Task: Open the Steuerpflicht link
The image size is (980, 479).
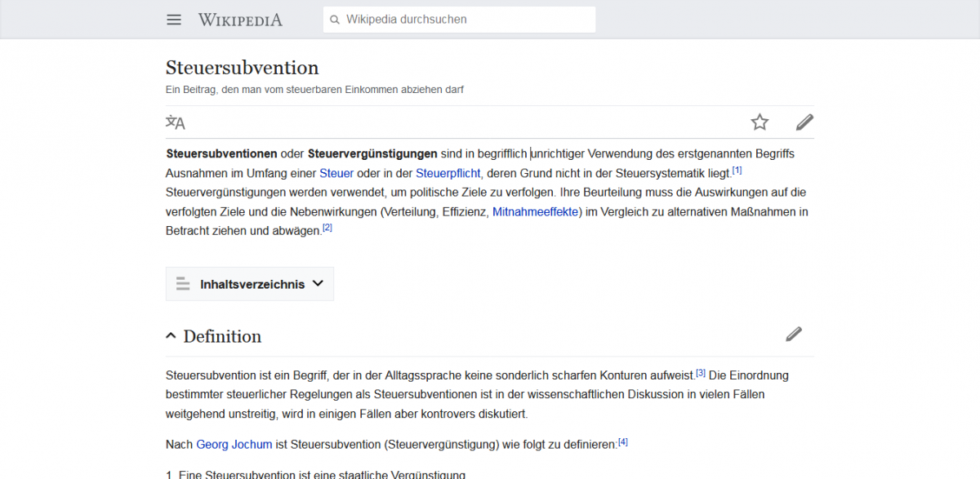Action: click(448, 173)
